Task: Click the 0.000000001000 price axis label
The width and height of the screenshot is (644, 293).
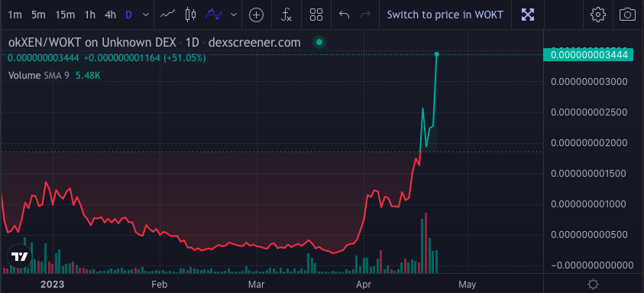Action: (589, 204)
